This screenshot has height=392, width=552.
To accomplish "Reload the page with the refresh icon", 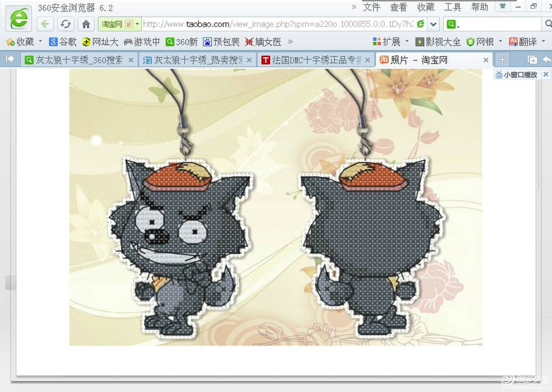I will 65,24.
